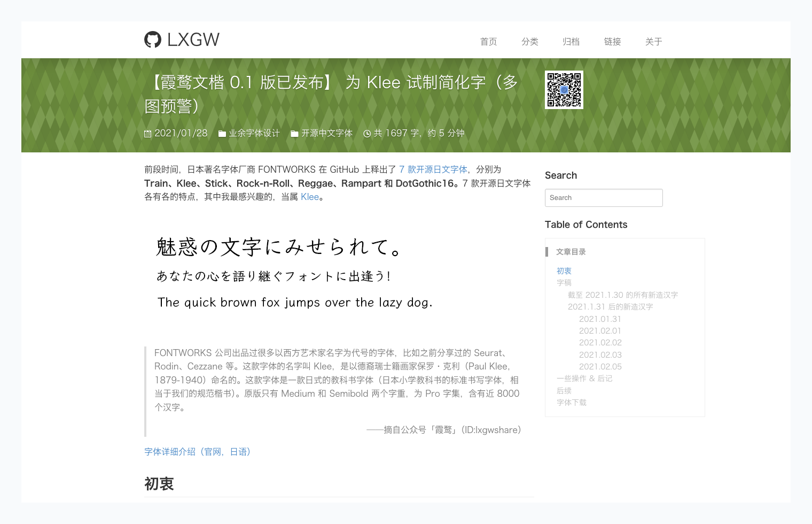Screen dimensions: 812x524
Task: Open the 关于 navigation item
Action: (x=653, y=42)
